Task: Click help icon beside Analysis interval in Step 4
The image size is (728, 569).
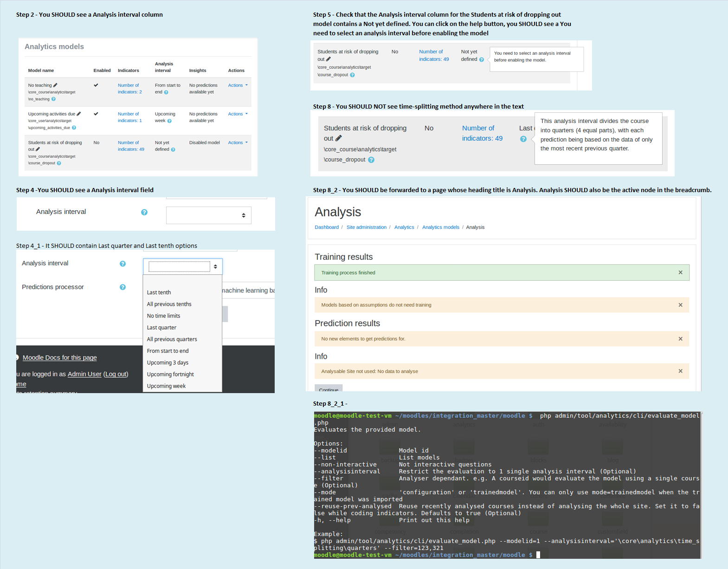Action: [144, 212]
